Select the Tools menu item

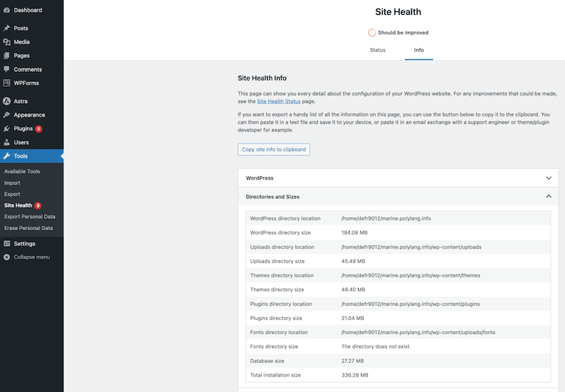32,156
